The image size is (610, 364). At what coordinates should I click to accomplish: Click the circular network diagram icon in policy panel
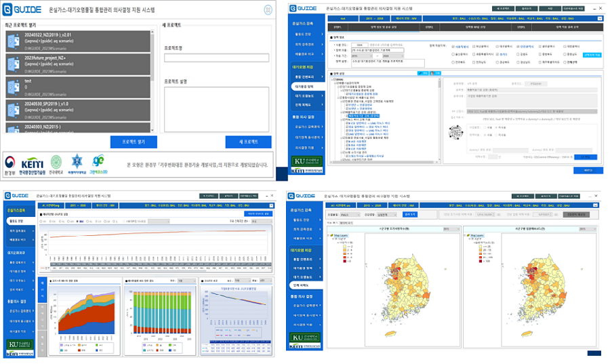(x=456, y=133)
